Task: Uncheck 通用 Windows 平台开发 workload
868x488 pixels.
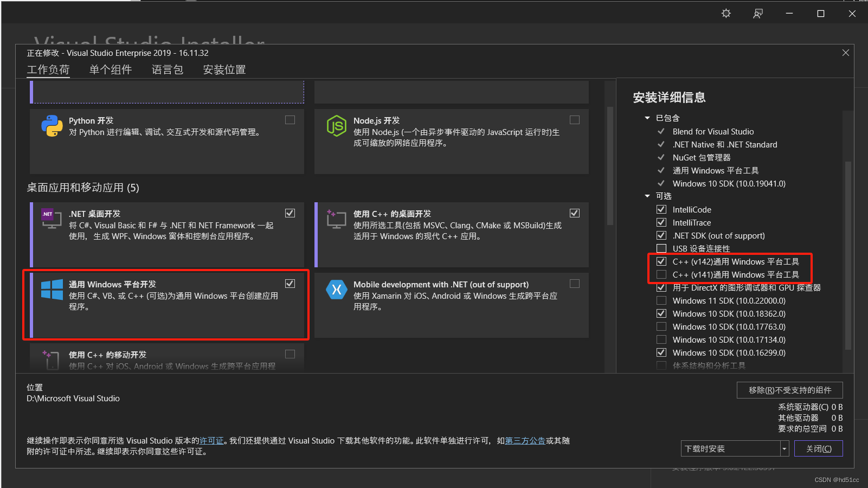Action: [x=290, y=284]
